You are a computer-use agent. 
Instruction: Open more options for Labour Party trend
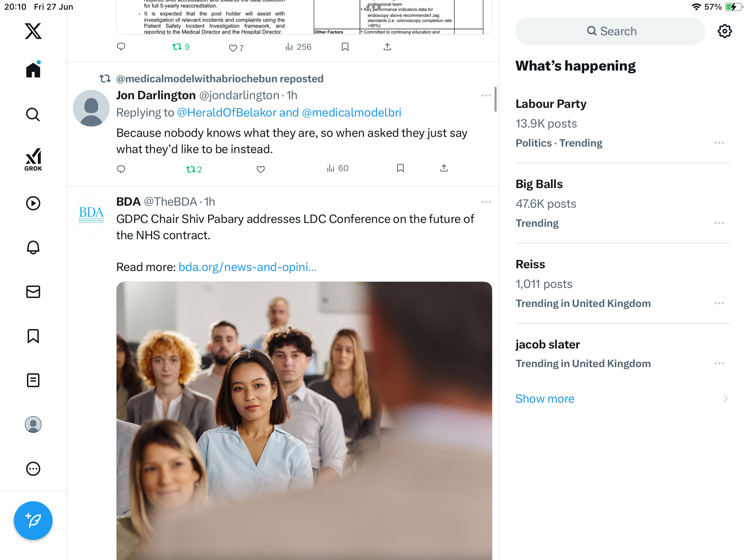719,143
